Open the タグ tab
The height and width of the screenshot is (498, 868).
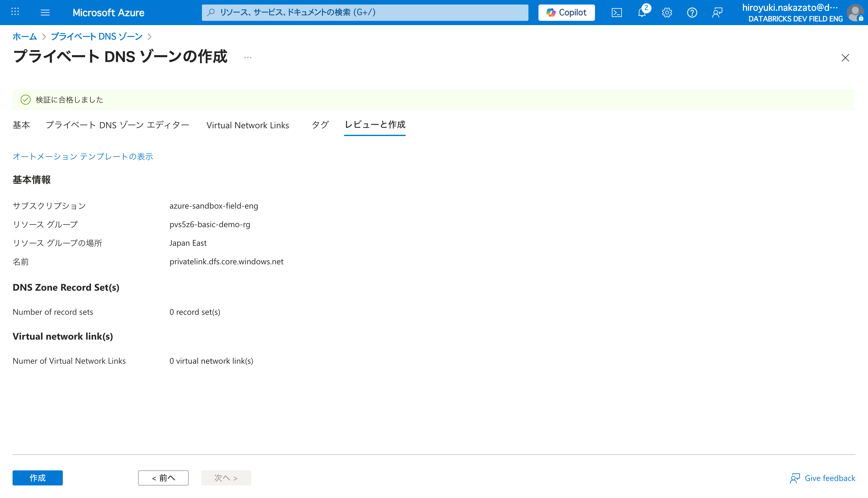[320, 125]
